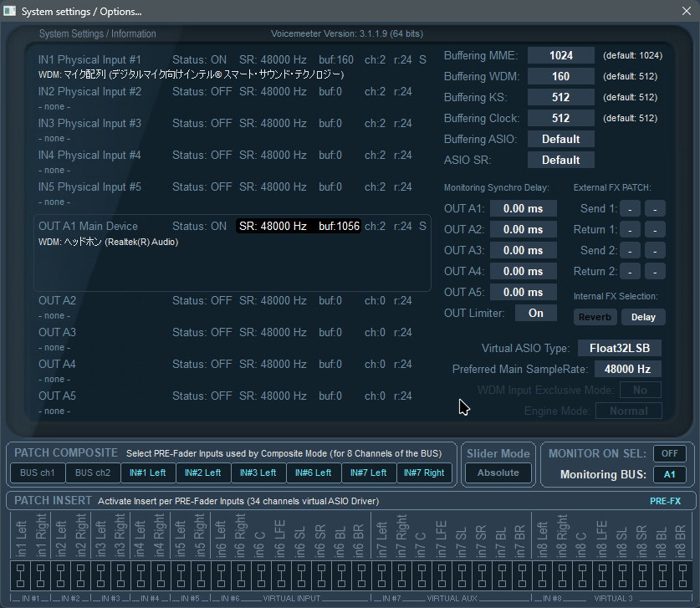Image resolution: width=700 pixels, height=608 pixels.
Task: Click the Slider Mode Absolute button
Action: click(498, 473)
